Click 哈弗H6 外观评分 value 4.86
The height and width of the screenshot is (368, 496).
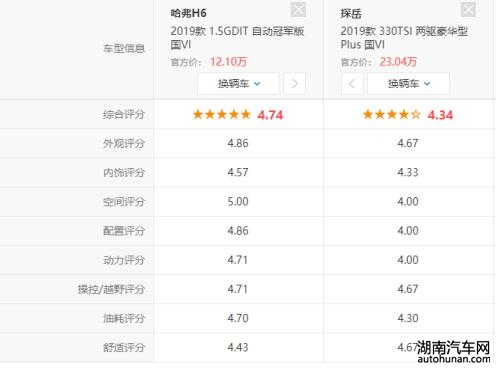coord(238,143)
